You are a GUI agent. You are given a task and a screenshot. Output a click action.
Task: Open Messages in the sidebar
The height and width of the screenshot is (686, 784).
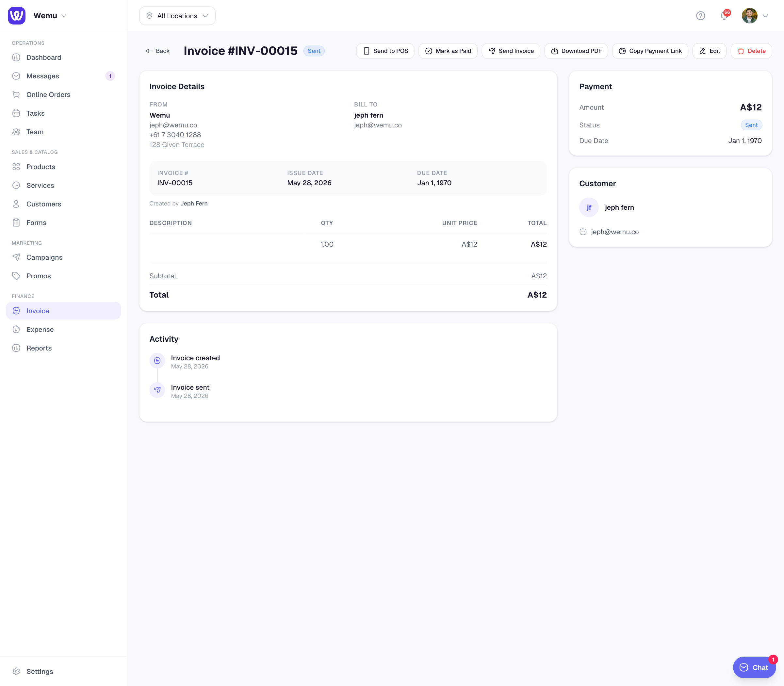pos(63,76)
